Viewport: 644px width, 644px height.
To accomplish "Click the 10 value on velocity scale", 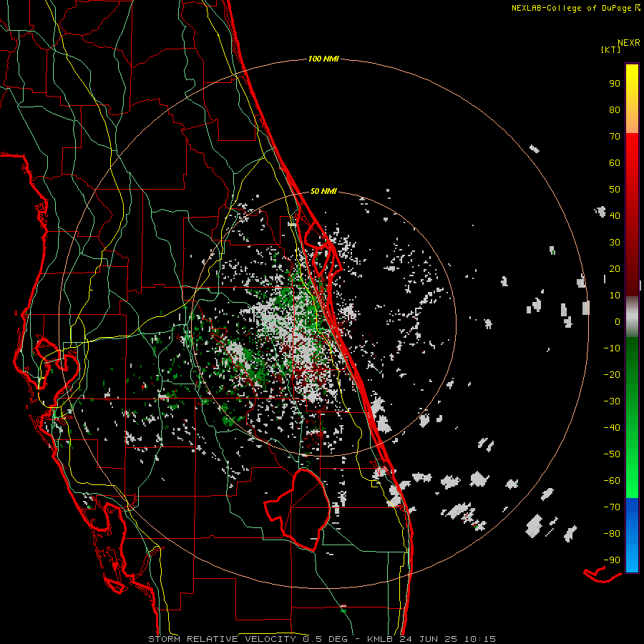I will click(x=615, y=296).
